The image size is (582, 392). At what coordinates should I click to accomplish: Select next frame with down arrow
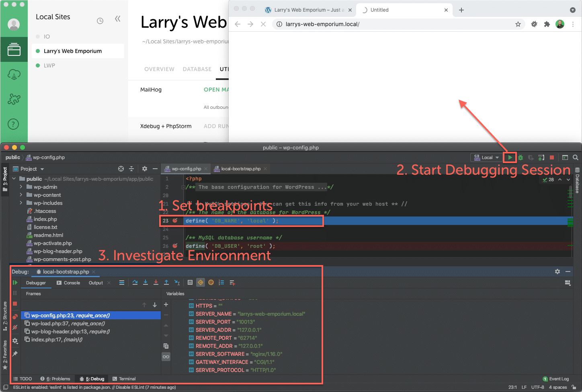tap(155, 305)
